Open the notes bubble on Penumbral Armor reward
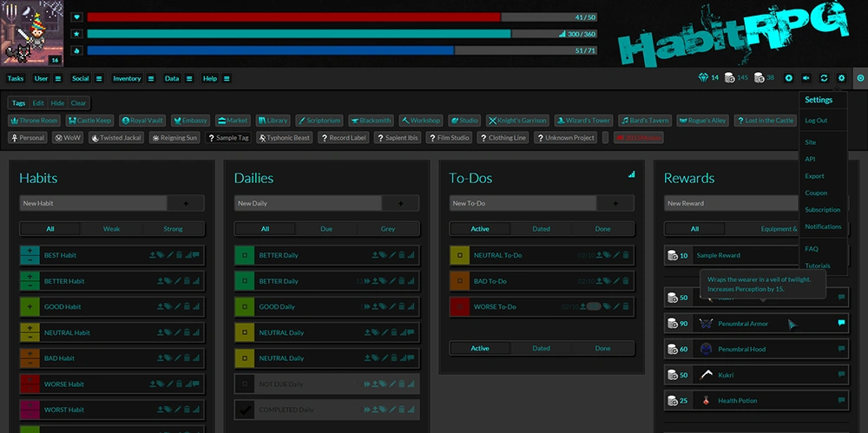The height and width of the screenshot is (433, 868). click(x=841, y=323)
